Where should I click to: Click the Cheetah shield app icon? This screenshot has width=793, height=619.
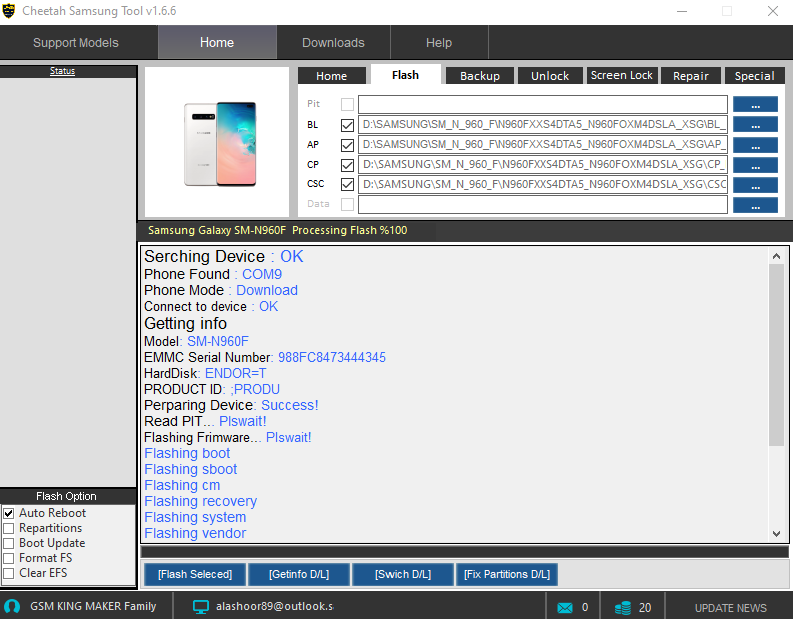pos(9,11)
